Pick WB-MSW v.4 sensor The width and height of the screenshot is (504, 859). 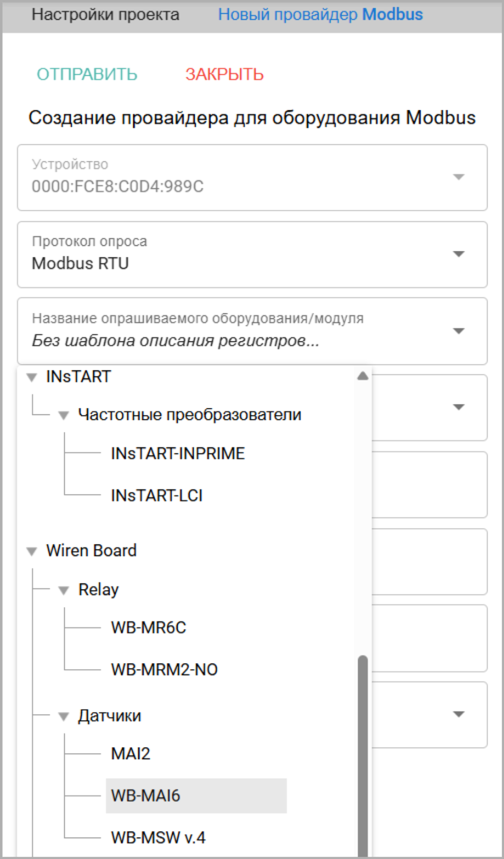[x=158, y=838]
